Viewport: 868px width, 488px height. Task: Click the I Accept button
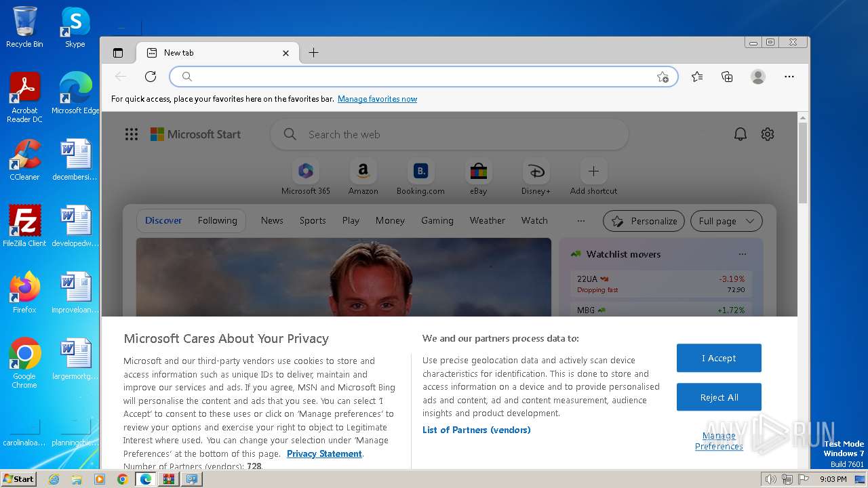click(719, 358)
